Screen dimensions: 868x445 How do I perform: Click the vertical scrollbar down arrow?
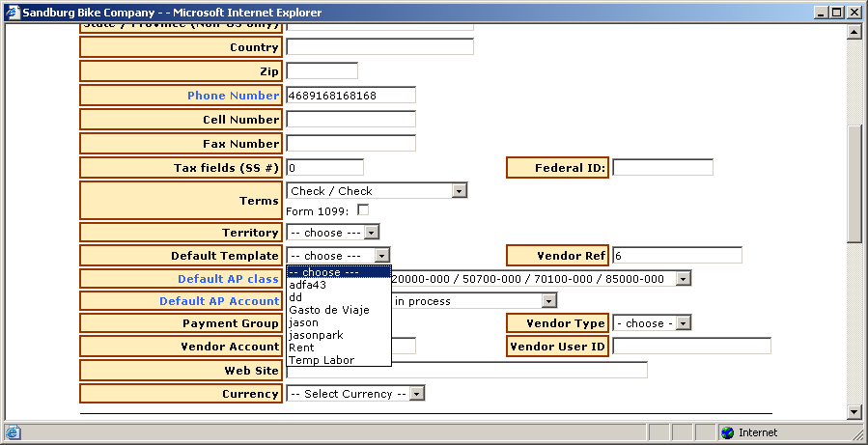[854, 412]
